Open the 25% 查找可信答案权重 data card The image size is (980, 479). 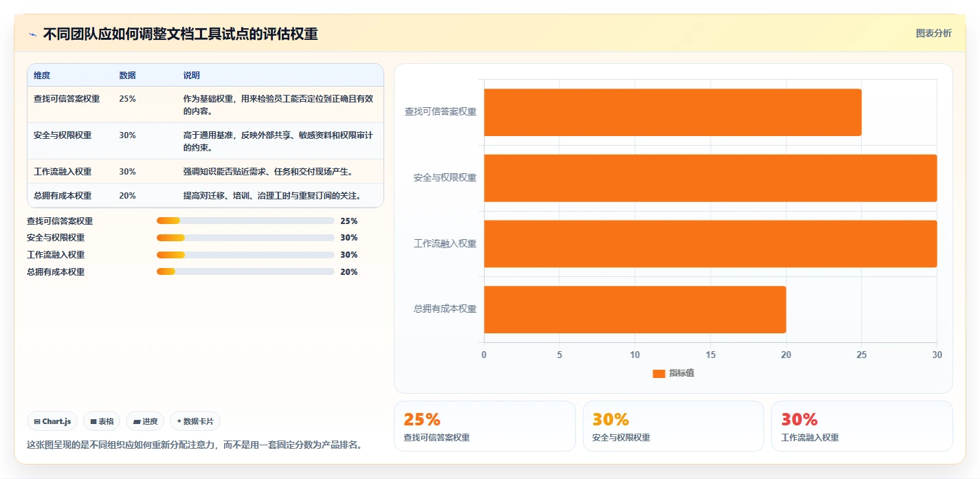tap(485, 426)
